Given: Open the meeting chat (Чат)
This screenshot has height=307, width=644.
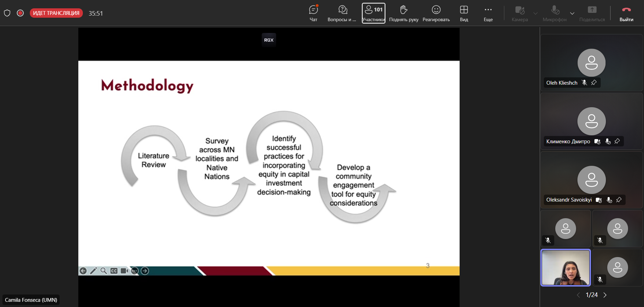Looking at the screenshot, I should (313, 13).
